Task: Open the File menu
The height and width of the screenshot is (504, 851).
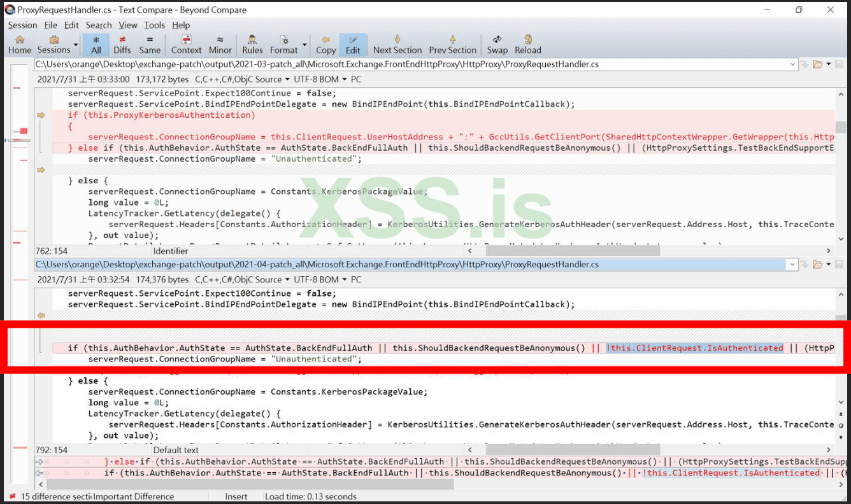Action: point(51,25)
